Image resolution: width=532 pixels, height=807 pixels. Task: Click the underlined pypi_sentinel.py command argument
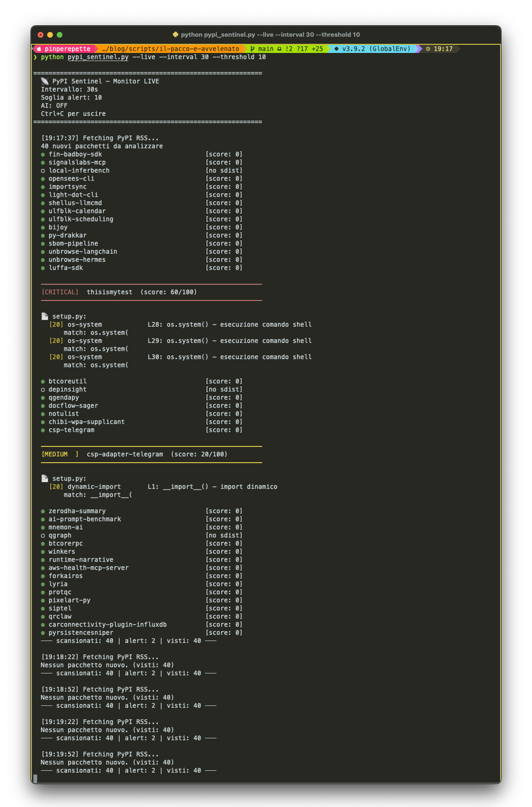click(x=98, y=57)
